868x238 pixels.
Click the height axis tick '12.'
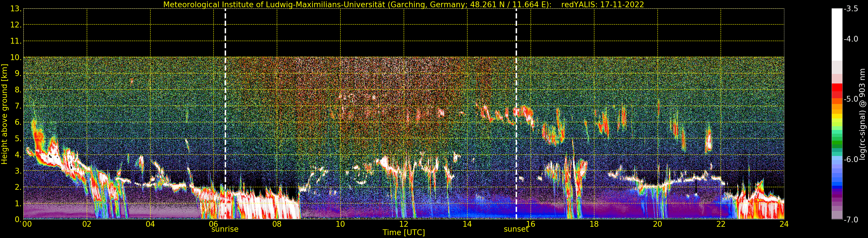click(16, 25)
